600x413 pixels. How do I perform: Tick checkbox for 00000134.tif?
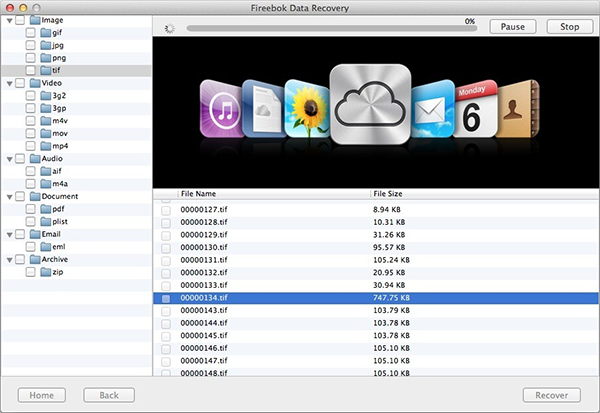tap(166, 299)
